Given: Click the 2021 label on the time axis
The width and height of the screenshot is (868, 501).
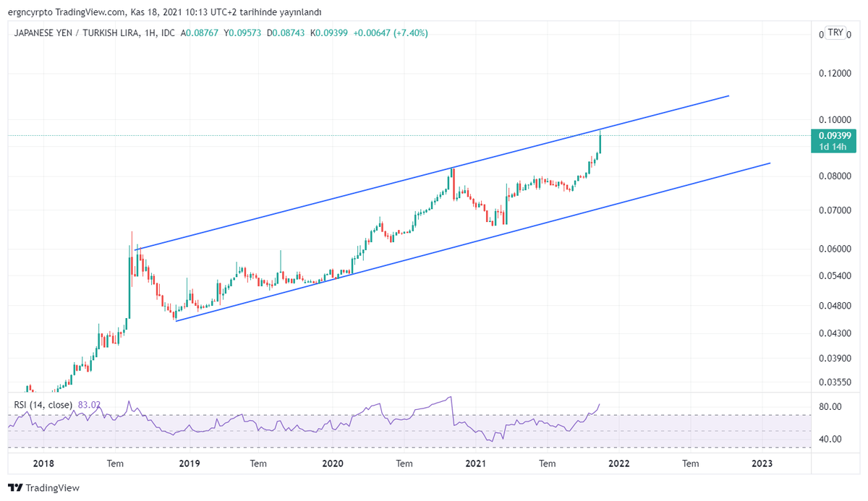Looking at the screenshot, I should pyautogui.click(x=475, y=463).
